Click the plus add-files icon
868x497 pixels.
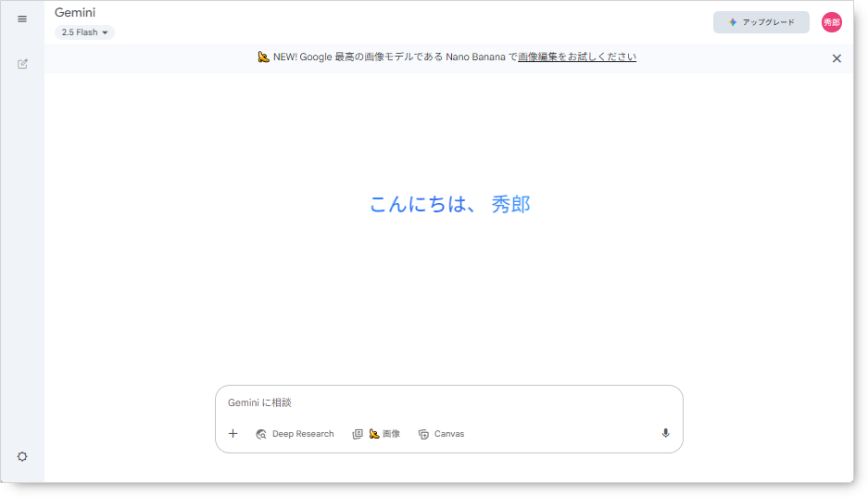[233, 433]
